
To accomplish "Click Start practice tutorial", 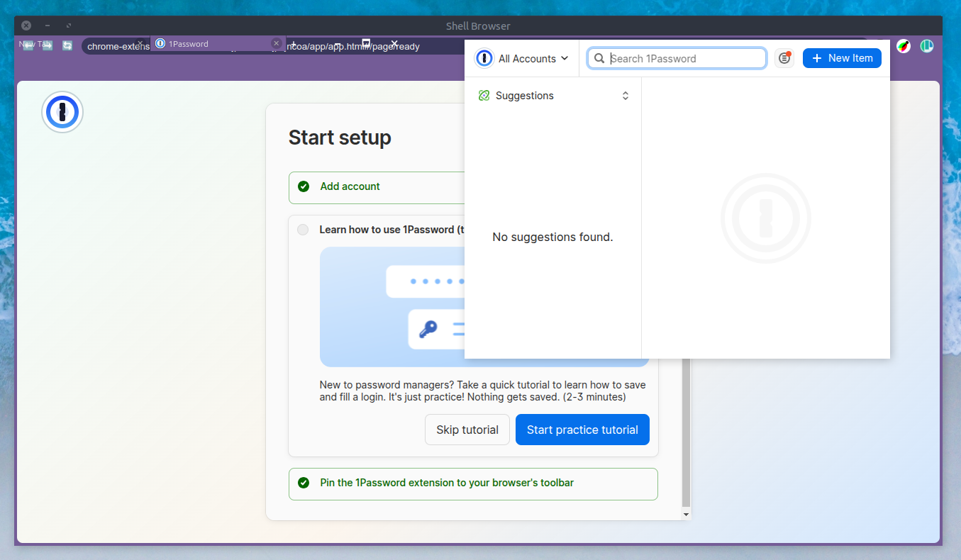I will point(582,430).
